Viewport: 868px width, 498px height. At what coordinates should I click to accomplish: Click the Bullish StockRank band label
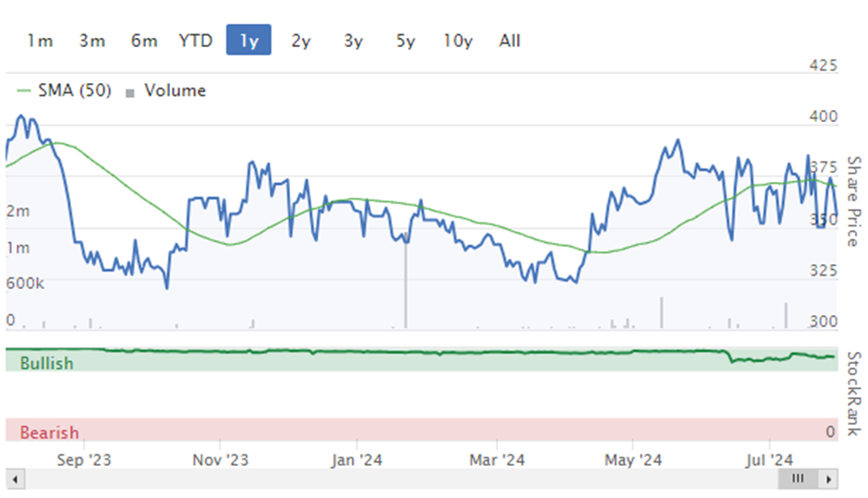point(46,363)
